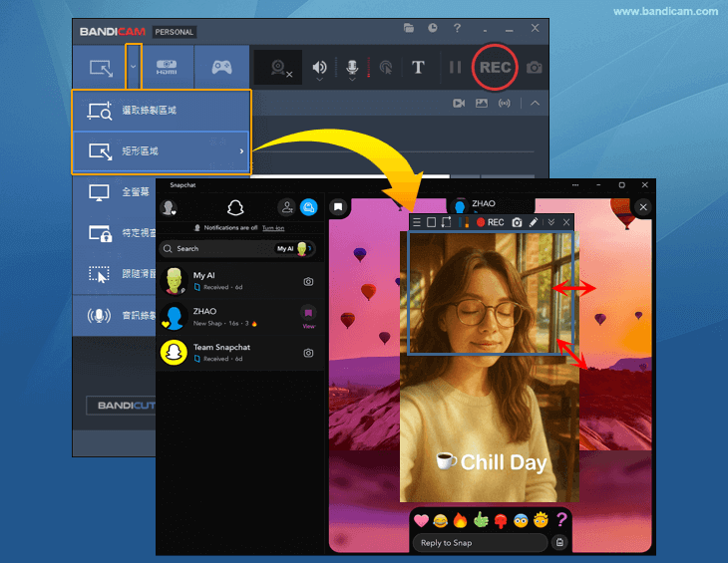Take screenshot with Bandicam camera icon
This screenshot has height=563, width=728.
coord(534,68)
